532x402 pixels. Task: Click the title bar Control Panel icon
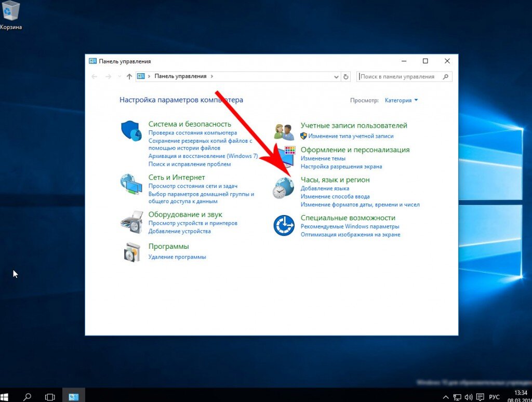coord(92,61)
